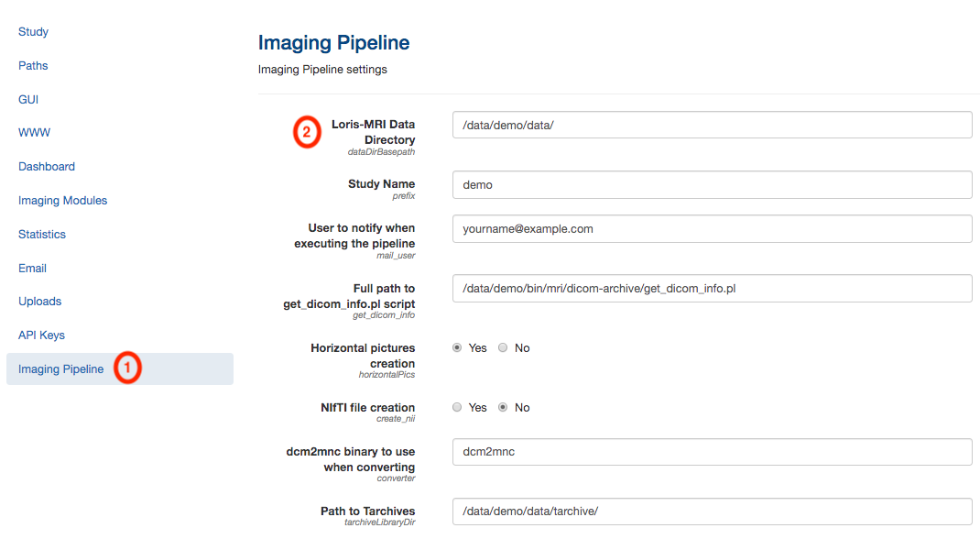
Task: Open the Uploads configuration
Action: click(x=40, y=301)
